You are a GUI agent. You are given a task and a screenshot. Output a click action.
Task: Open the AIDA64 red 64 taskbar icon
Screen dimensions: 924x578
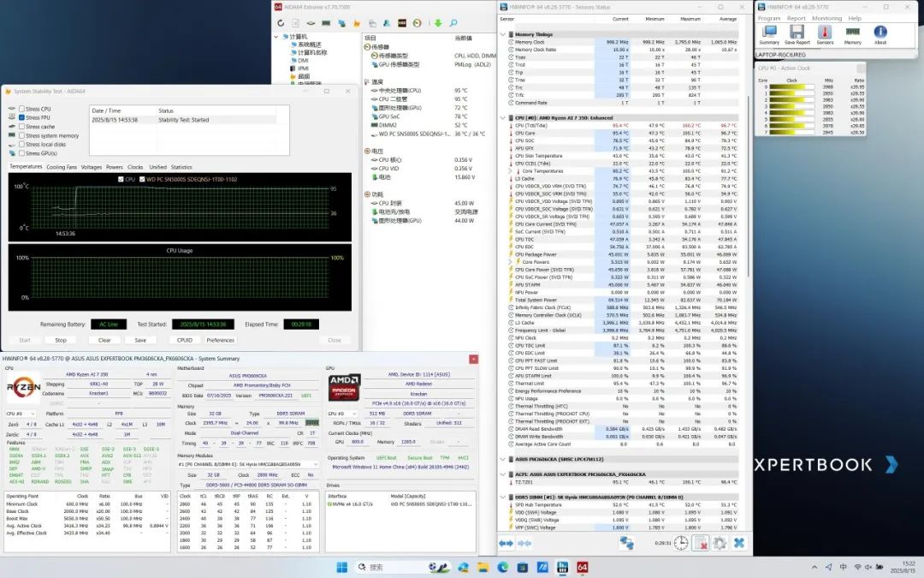[583, 568]
